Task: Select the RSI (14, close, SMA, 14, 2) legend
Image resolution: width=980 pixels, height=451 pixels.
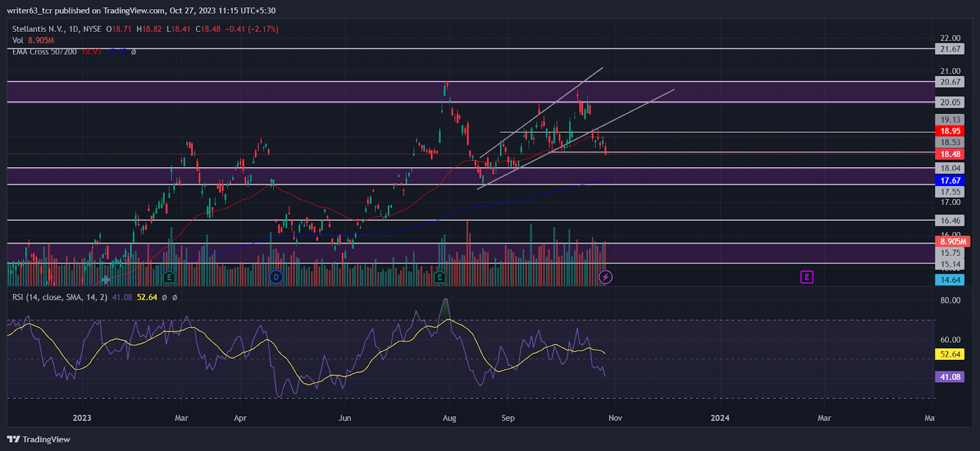Action: 60,297
